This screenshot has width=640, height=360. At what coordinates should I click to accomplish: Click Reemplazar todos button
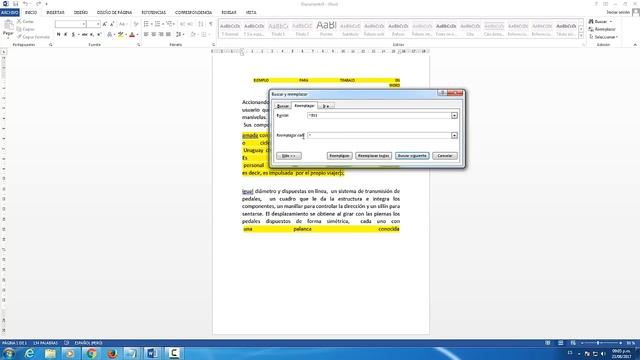tap(373, 156)
